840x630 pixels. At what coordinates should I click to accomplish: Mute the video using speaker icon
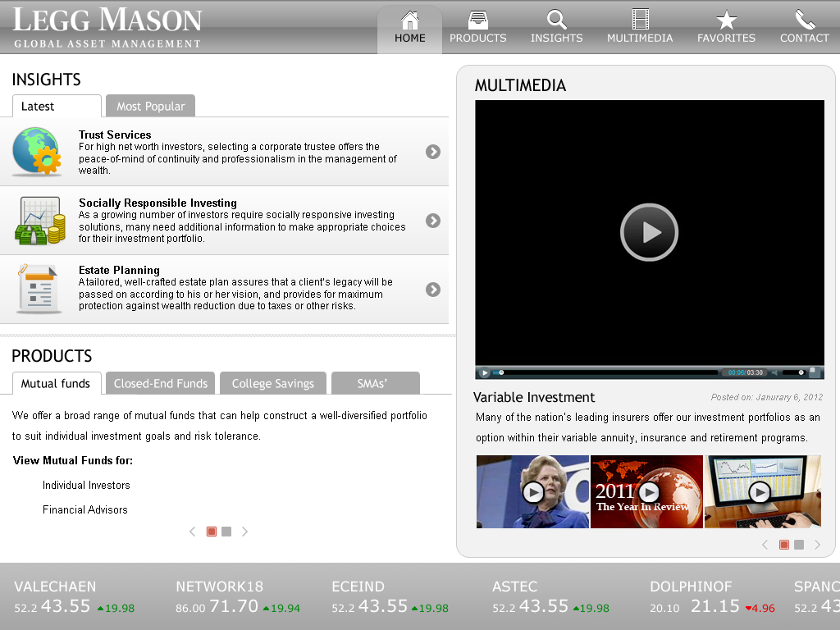point(775,372)
